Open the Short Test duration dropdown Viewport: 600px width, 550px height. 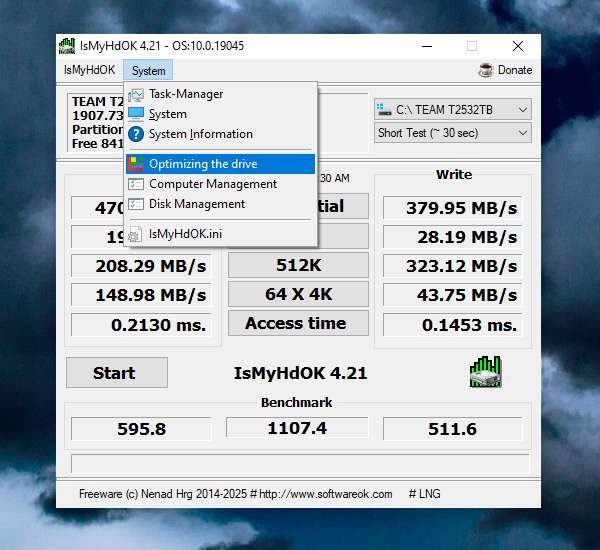point(453,133)
